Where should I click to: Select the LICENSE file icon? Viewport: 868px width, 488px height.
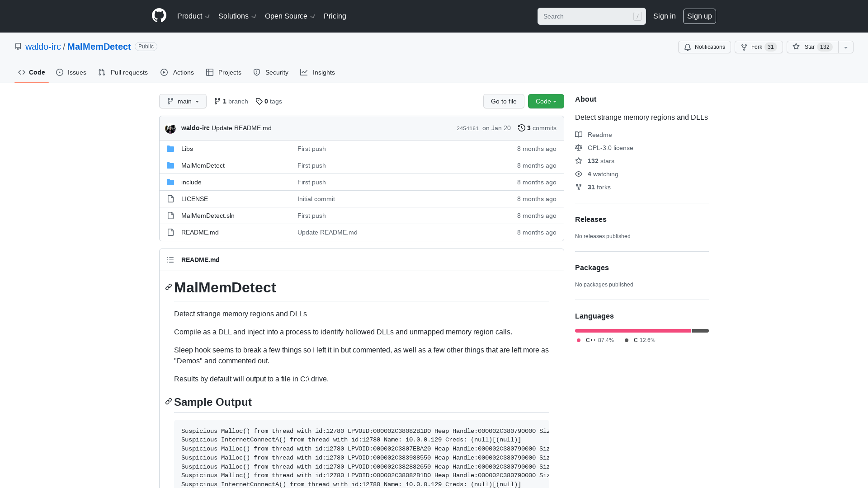click(x=170, y=199)
